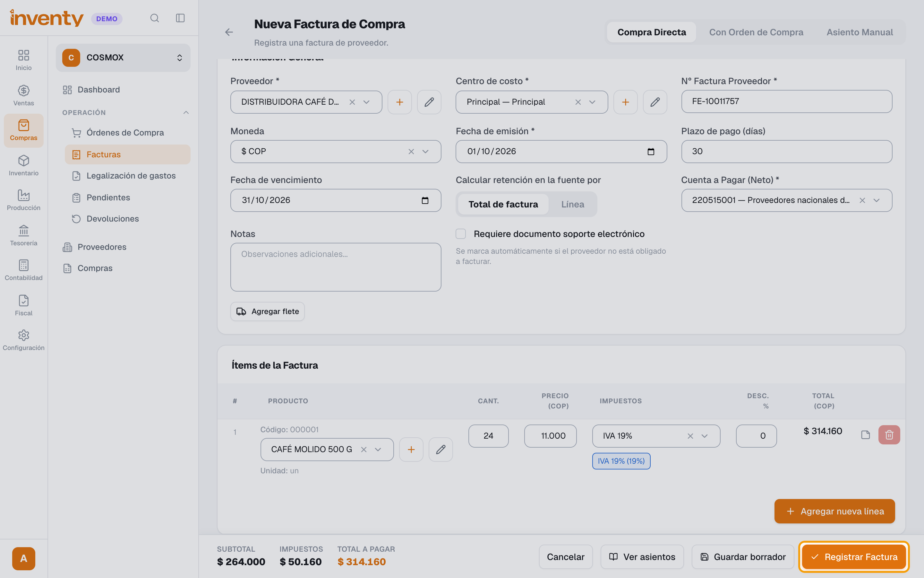The height and width of the screenshot is (578, 924).
Task: Open the Contabilidad module icon
Action: point(24,270)
